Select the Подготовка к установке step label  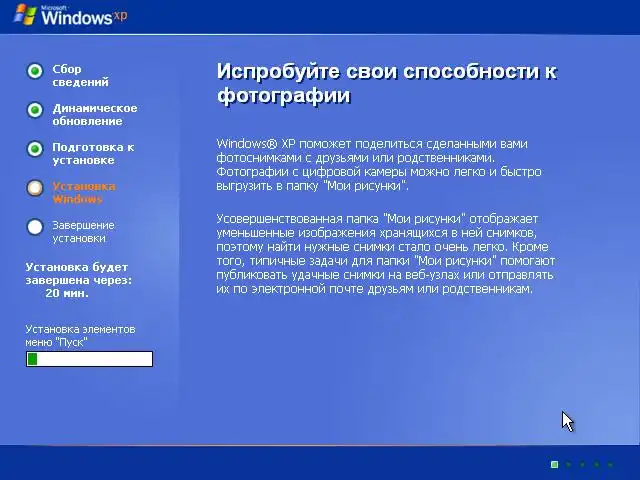[x=93, y=153]
